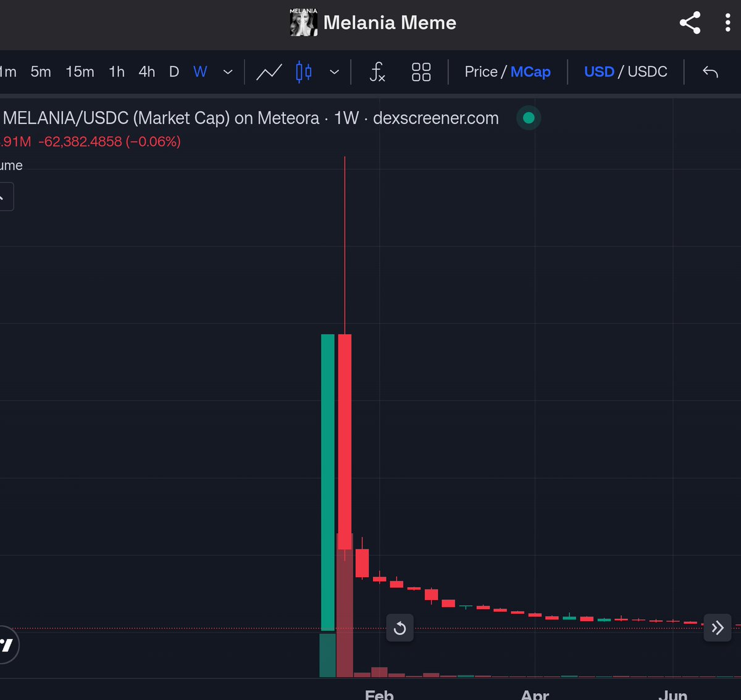The width and height of the screenshot is (741, 700).
Task: Select USDC as the quote currency
Action: point(647,72)
